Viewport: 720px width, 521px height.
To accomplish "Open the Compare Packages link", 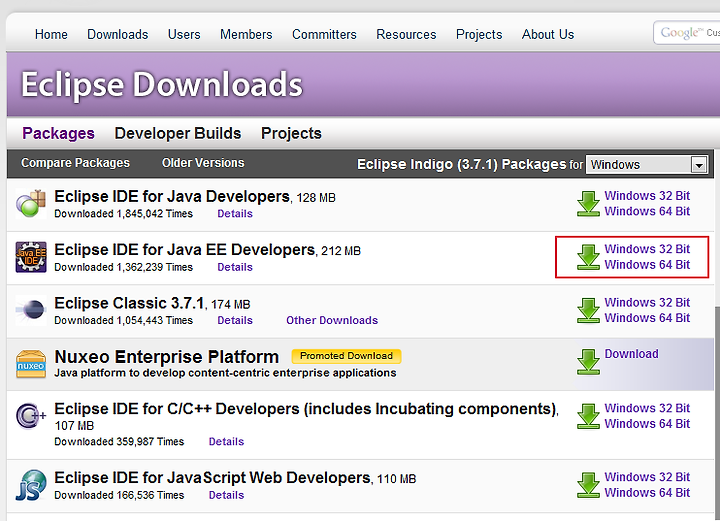I will click(x=75, y=163).
